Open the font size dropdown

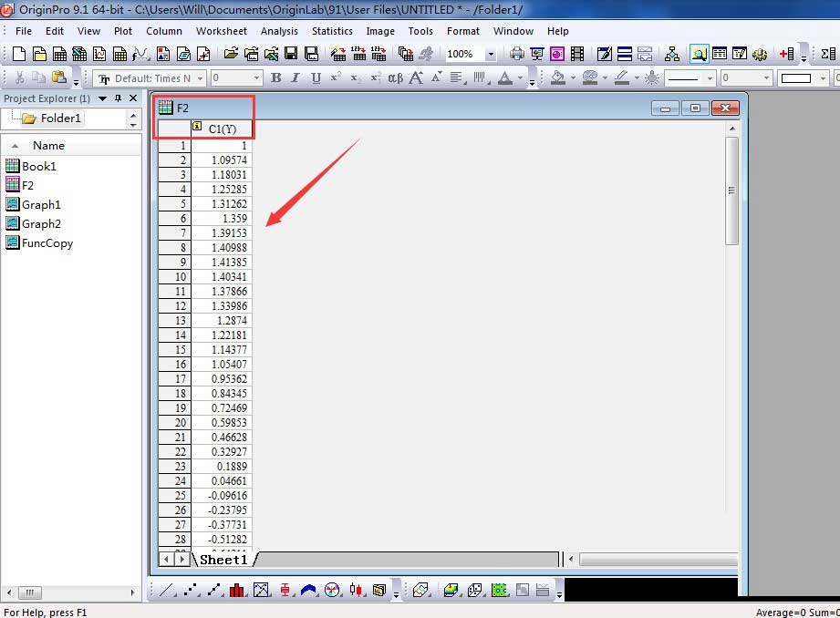click(x=256, y=78)
